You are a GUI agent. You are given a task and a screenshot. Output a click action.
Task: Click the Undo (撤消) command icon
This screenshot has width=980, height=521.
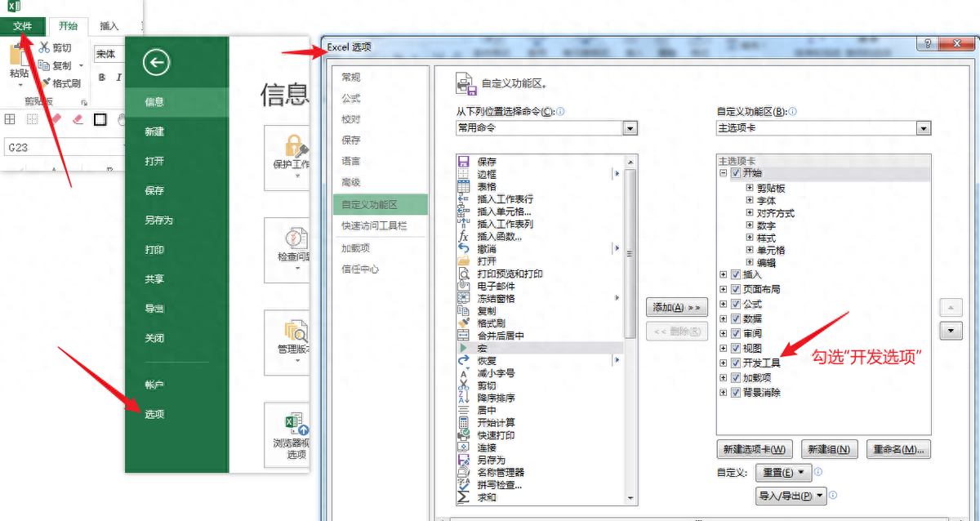[463, 248]
